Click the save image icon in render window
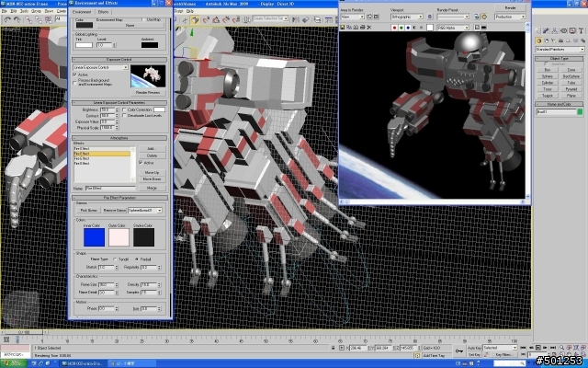This screenshot has width=588, height=368. pos(344,29)
